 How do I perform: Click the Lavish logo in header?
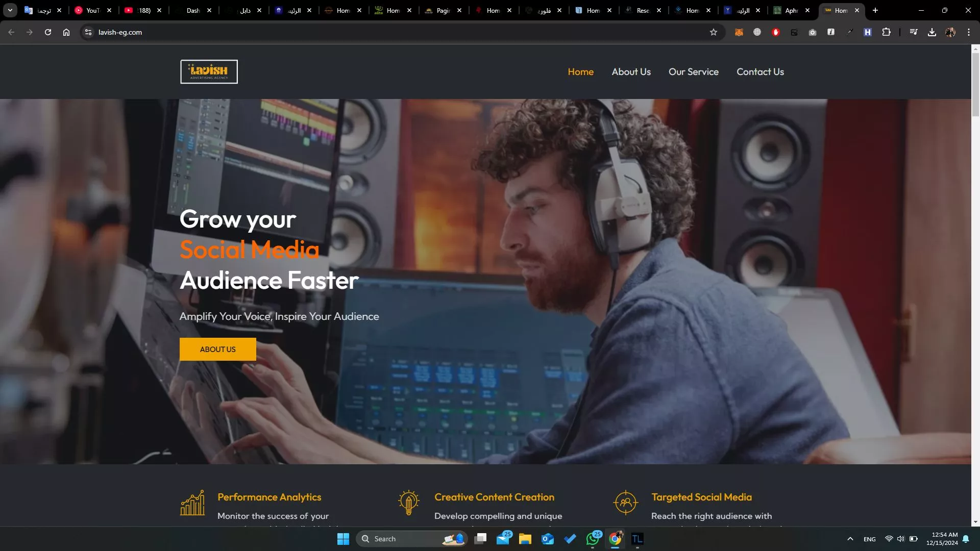[x=209, y=71]
